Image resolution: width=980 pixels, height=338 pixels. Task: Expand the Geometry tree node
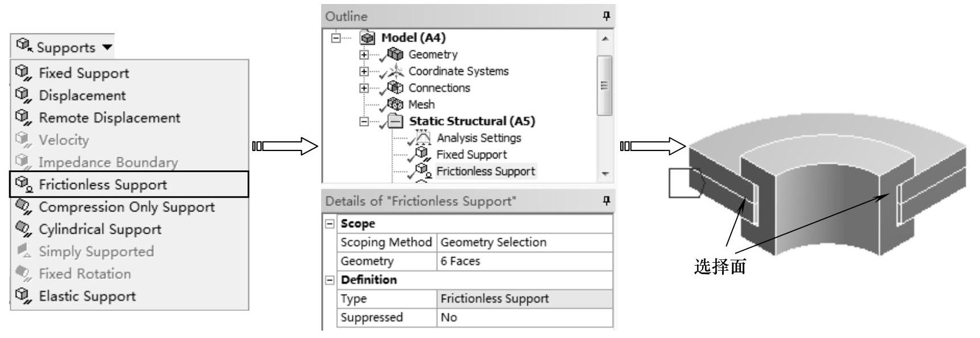point(364,55)
